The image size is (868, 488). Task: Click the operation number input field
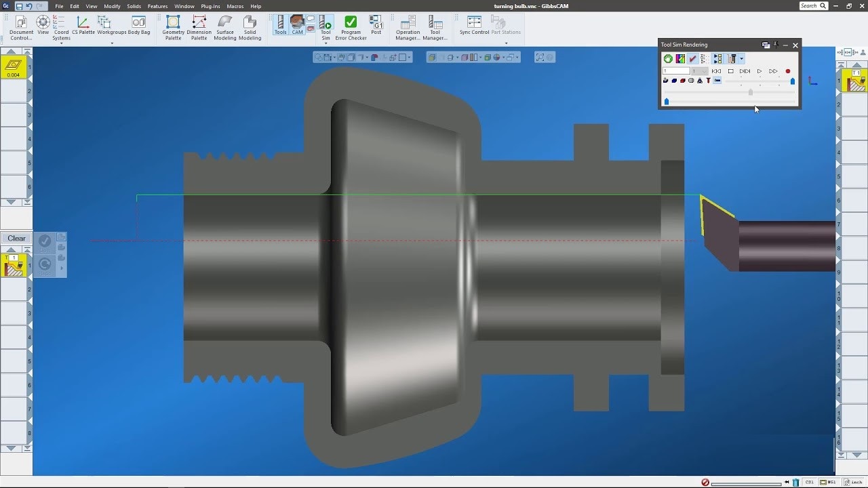click(676, 71)
